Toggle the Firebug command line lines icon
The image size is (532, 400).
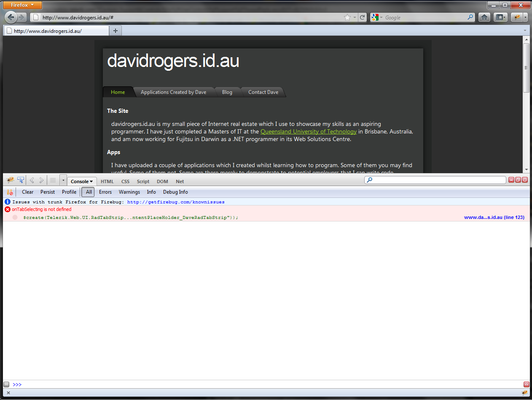click(53, 180)
